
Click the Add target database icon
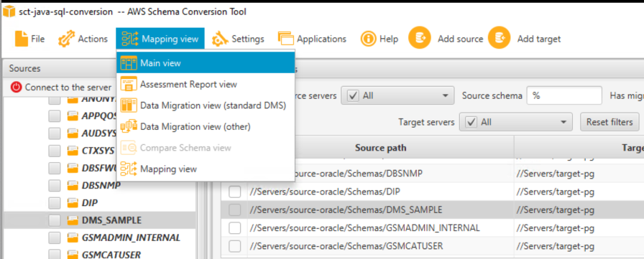point(499,38)
